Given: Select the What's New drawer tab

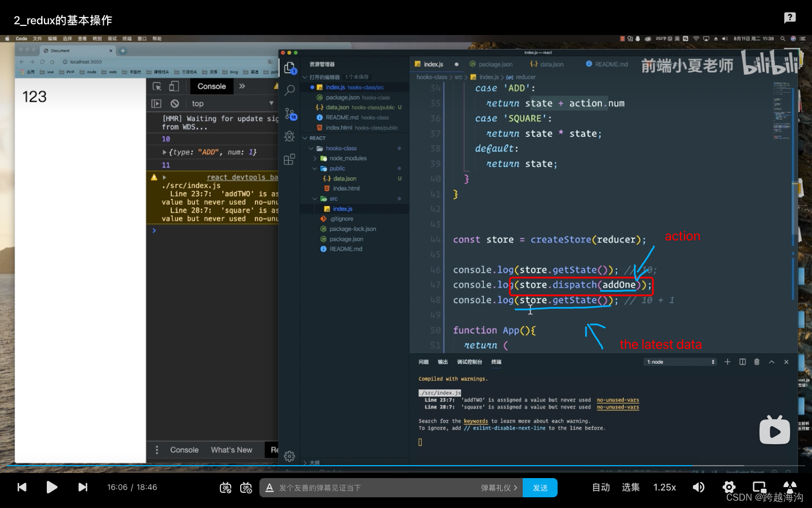Looking at the screenshot, I should coord(231,450).
